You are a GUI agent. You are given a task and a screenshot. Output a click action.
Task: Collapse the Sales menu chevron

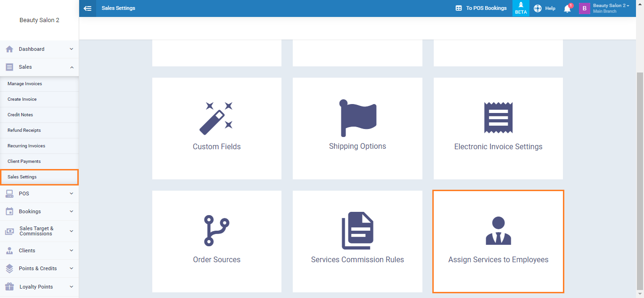72,67
